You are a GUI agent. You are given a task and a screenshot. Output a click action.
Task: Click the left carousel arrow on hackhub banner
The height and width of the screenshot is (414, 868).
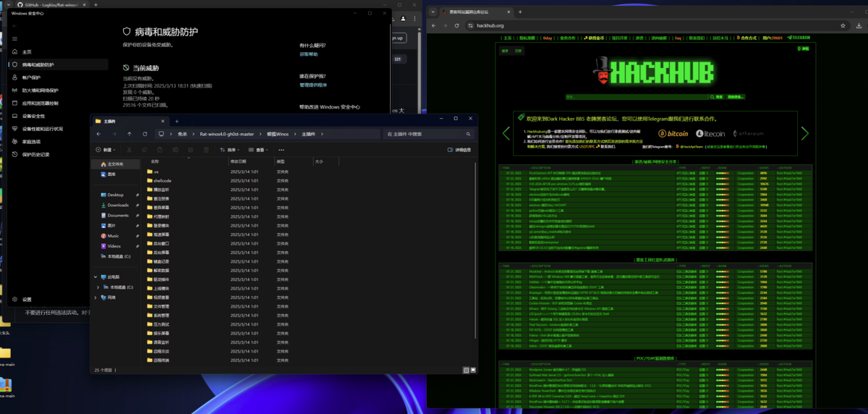[x=506, y=133]
